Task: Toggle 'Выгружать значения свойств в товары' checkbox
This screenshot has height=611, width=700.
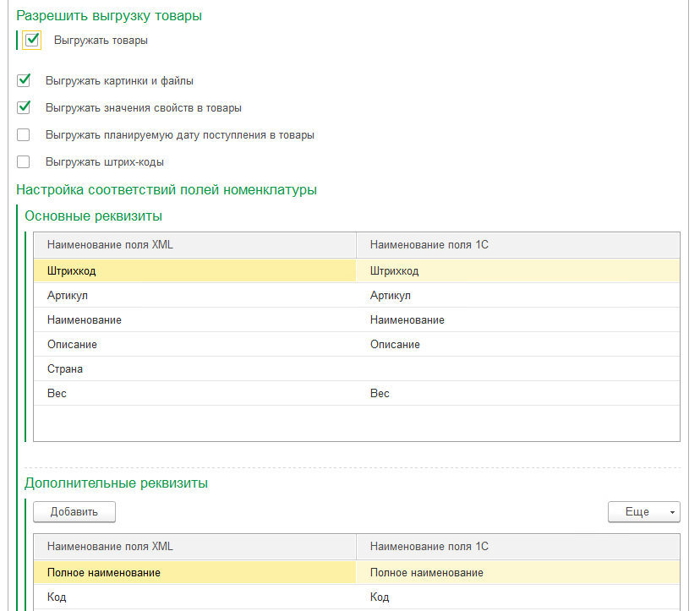Action: pyautogui.click(x=24, y=107)
